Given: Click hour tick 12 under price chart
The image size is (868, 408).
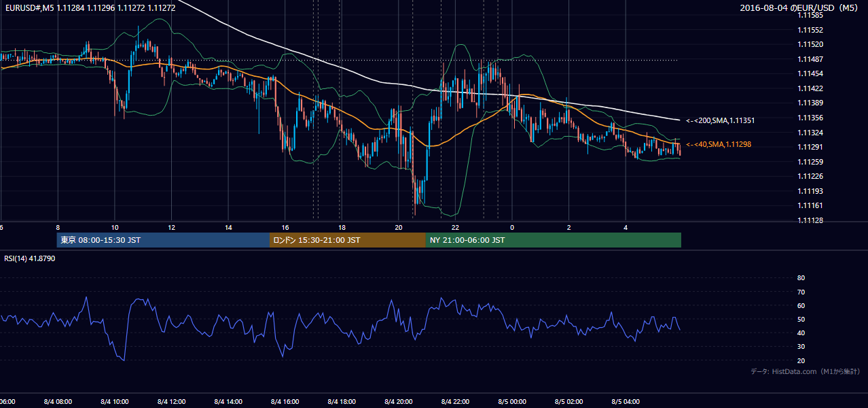Looking at the screenshot, I should pos(171,227).
